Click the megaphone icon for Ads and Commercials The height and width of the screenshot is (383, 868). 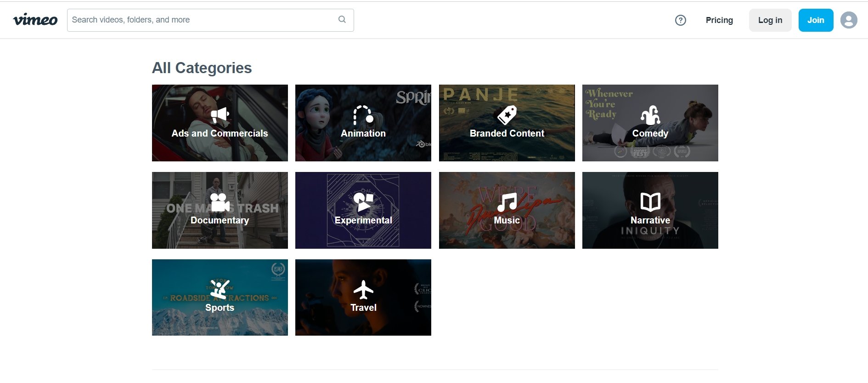pos(220,115)
